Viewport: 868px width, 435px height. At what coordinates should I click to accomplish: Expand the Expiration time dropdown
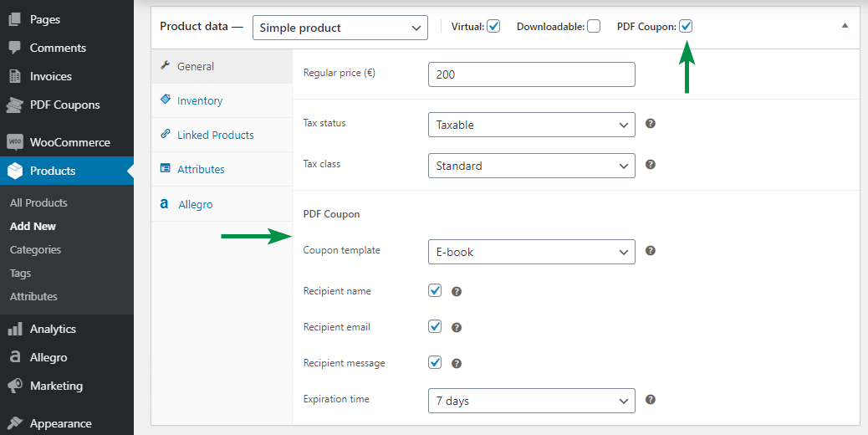coord(531,401)
